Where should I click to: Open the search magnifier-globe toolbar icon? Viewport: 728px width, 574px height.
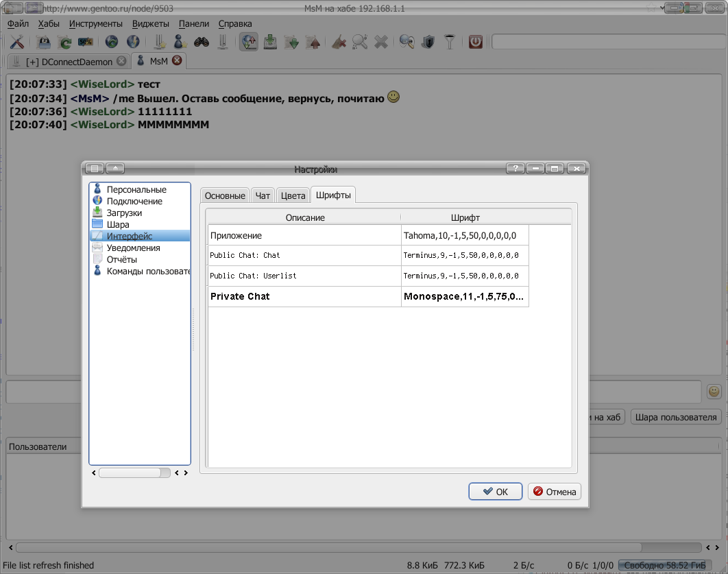coord(407,42)
